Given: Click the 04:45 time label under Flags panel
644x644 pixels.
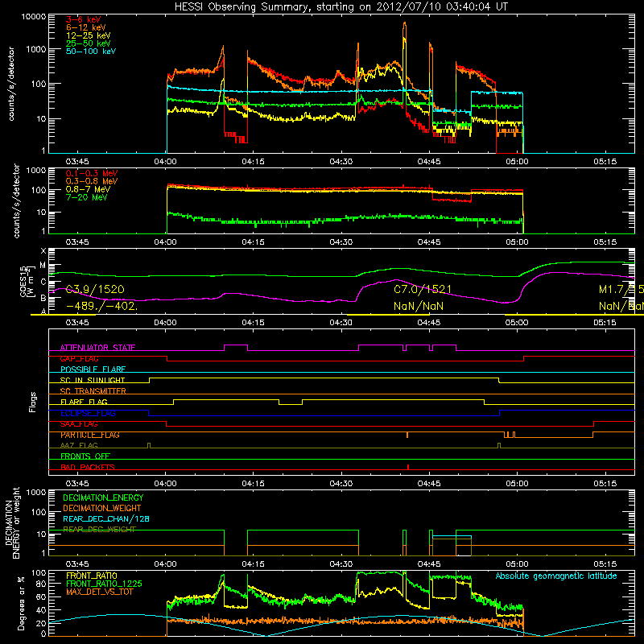Looking at the screenshot, I should click(429, 484).
